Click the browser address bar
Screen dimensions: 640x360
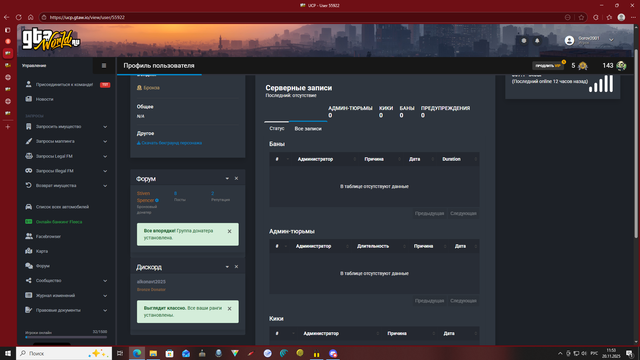[x=302, y=17]
